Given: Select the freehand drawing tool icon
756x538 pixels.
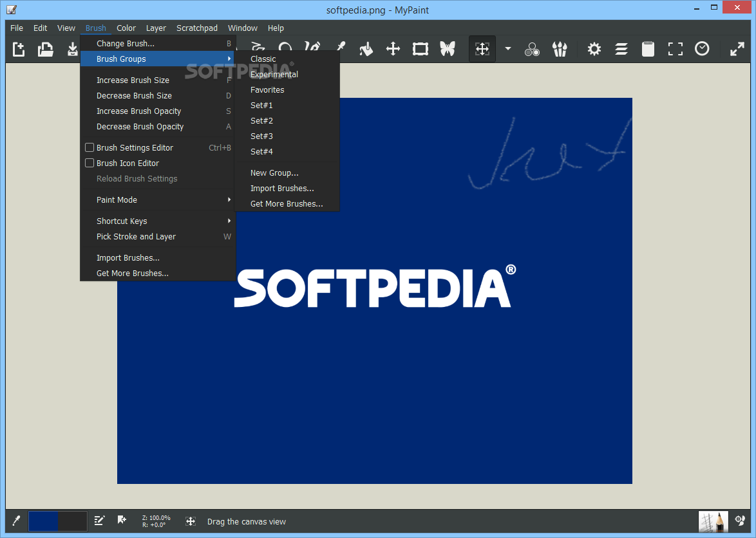Looking at the screenshot, I should (x=258, y=46).
